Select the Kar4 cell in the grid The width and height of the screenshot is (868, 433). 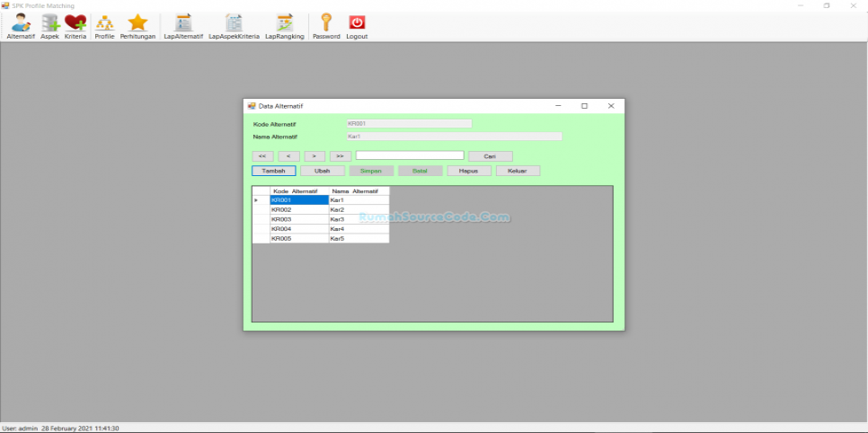click(x=359, y=229)
